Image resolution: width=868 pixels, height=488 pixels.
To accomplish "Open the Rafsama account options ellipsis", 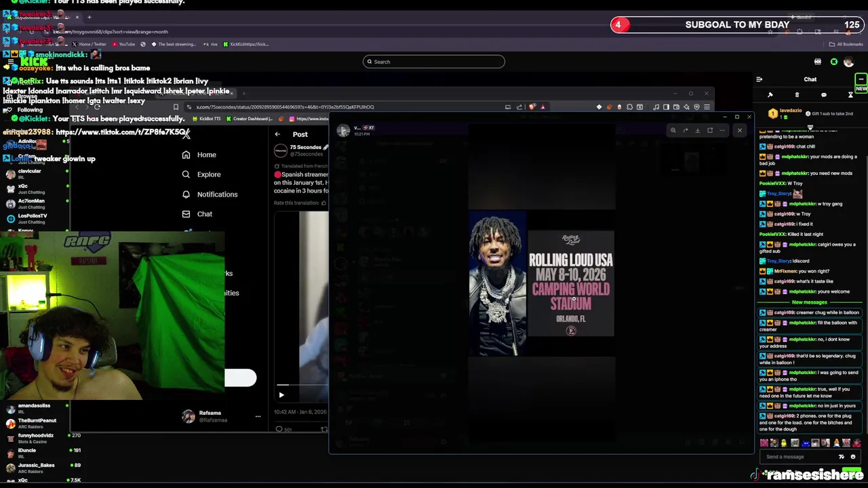I will 258,416.
